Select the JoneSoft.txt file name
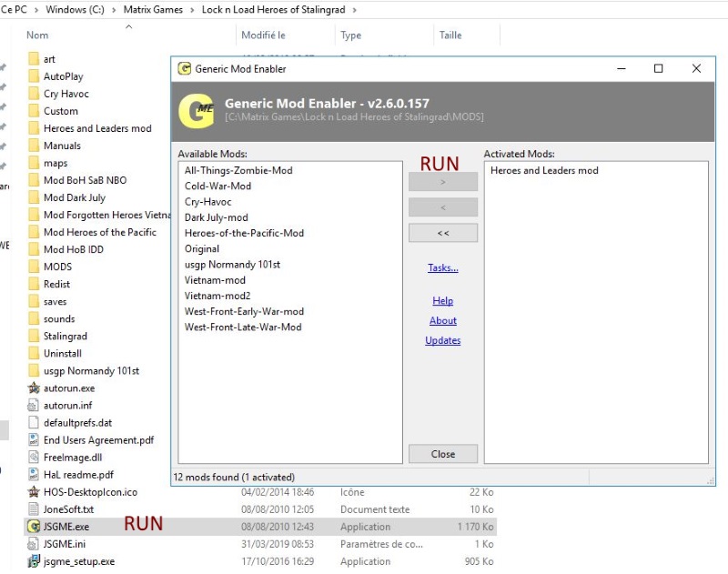Screen dimensions: 728x574 (69, 509)
